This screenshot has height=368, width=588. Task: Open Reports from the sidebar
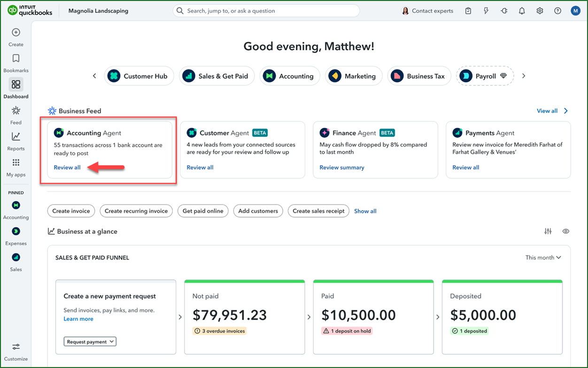[16, 141]
